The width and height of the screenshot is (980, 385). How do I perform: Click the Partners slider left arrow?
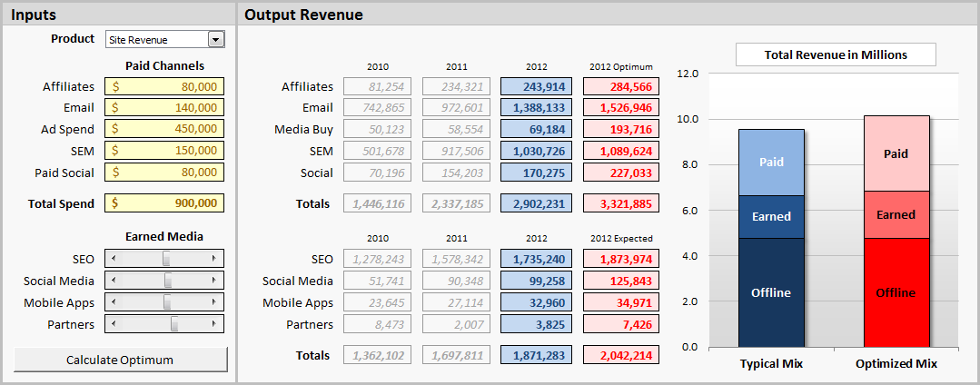114,324
